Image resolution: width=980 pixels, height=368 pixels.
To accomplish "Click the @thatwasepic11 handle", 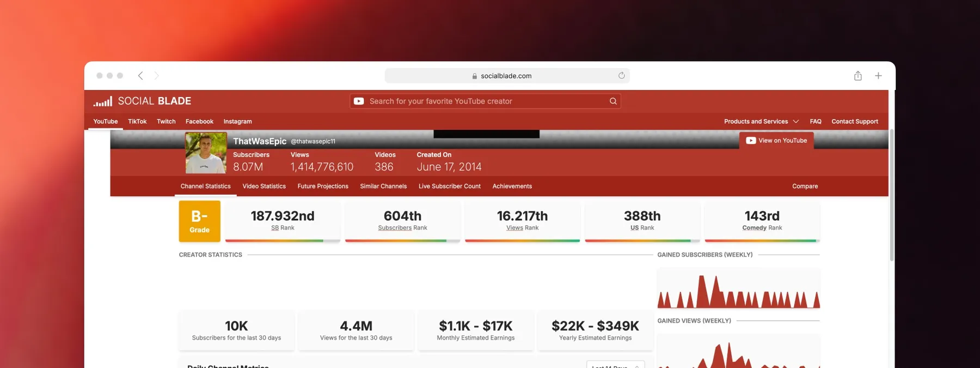I will (x=313, y=141).
